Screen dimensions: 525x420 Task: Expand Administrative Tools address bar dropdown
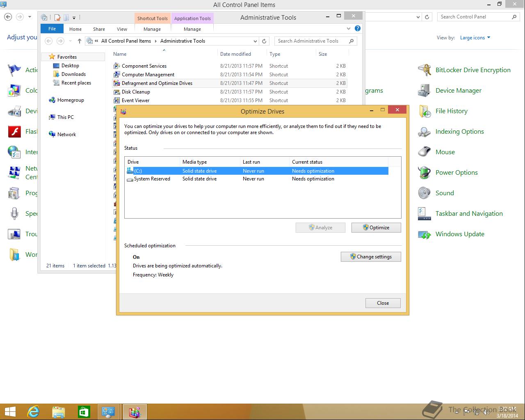click(255, 41)
